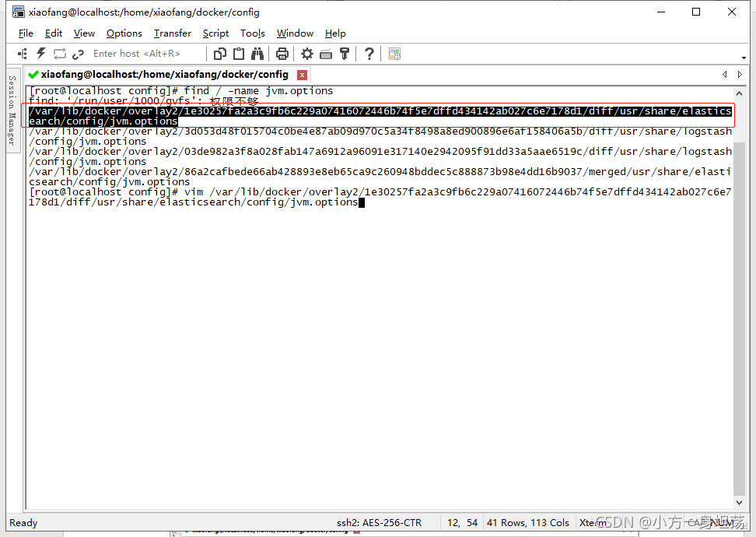Click the Print icon

(282, 54)
